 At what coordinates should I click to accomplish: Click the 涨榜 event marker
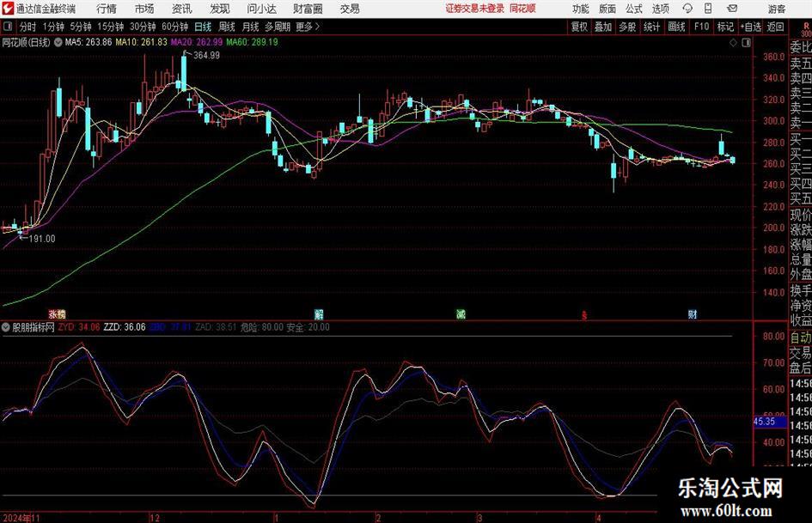click(58, 314)
